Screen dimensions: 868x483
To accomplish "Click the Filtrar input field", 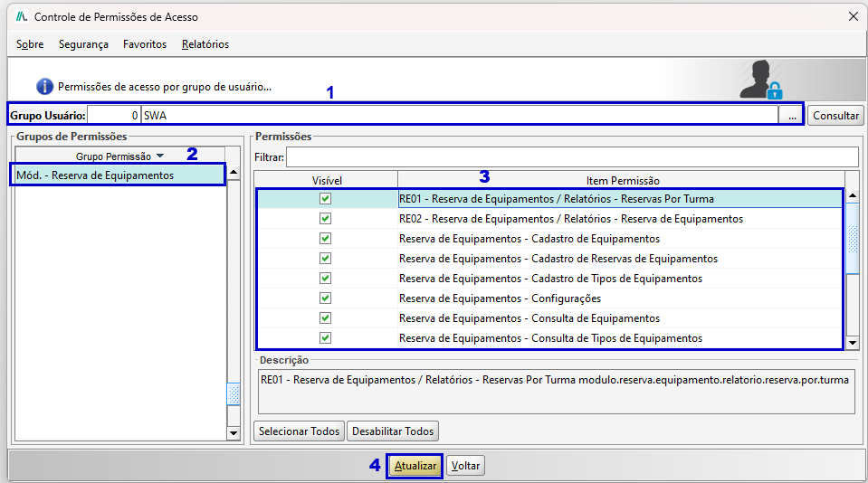I will pos(572,157).
